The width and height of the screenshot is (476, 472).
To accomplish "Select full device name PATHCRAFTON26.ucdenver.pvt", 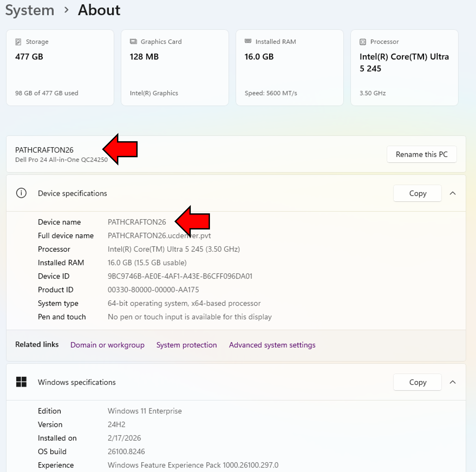I will tap(159, 236).
